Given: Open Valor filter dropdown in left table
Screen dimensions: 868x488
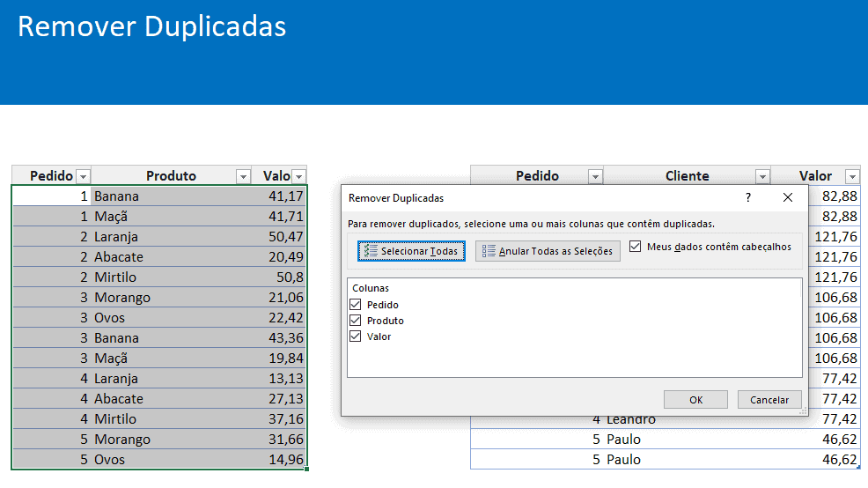Looking at the screenshot, I should (x=299, y=176).
